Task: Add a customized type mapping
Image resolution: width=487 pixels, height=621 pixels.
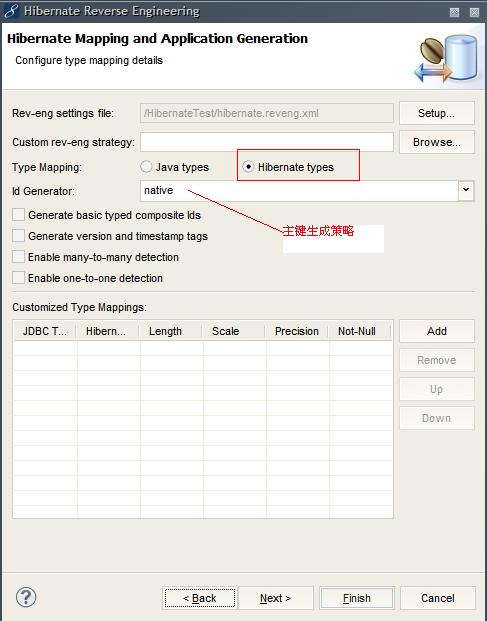Action: point(437,331)
